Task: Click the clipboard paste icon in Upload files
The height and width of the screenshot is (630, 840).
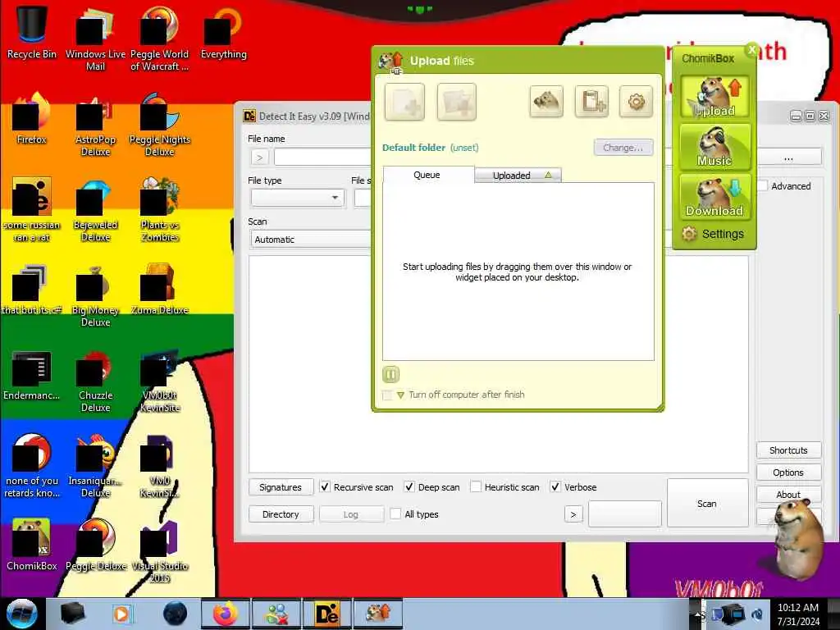Action: (591, 101)
